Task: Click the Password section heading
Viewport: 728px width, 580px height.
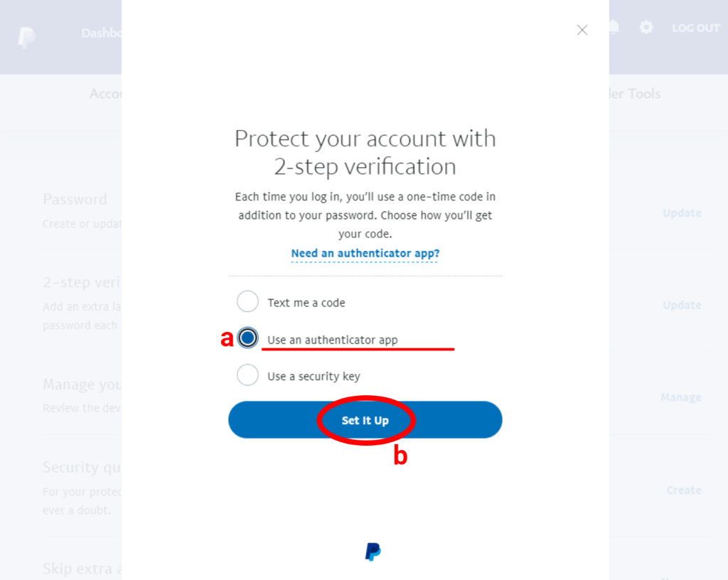Action: [75, 200]
